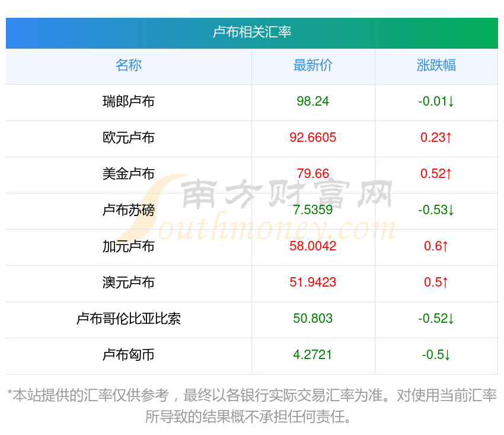The width and height of the screenshot is (504, 435).
Task: Click the price 92.6605
Action: [x=312, y=138]
